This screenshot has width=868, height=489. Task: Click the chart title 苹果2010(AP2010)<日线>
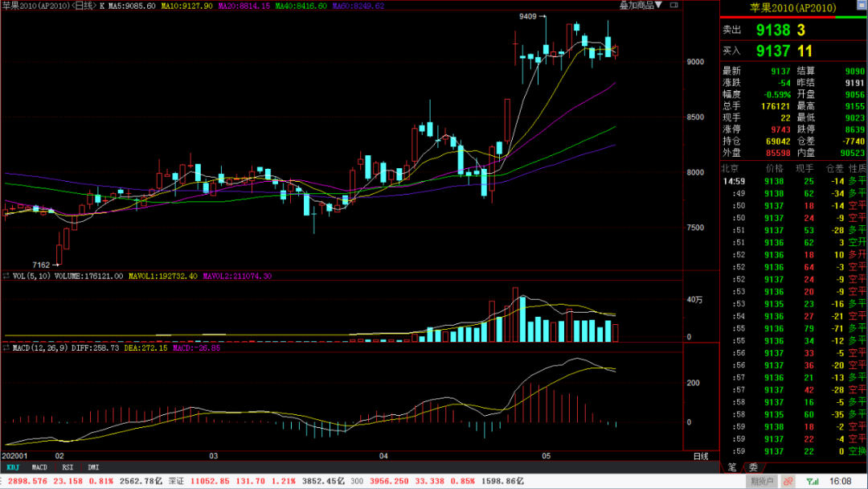coord(49,6)
